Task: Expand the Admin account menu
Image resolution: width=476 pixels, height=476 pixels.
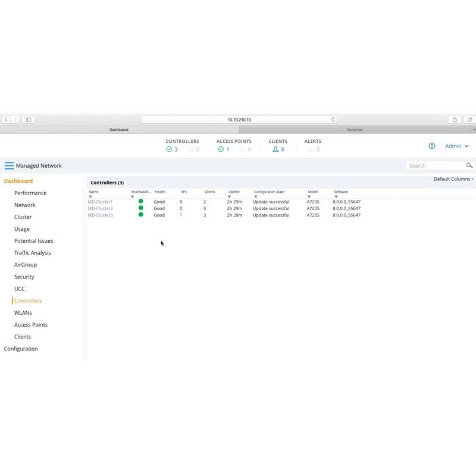Action: [456, 146]
